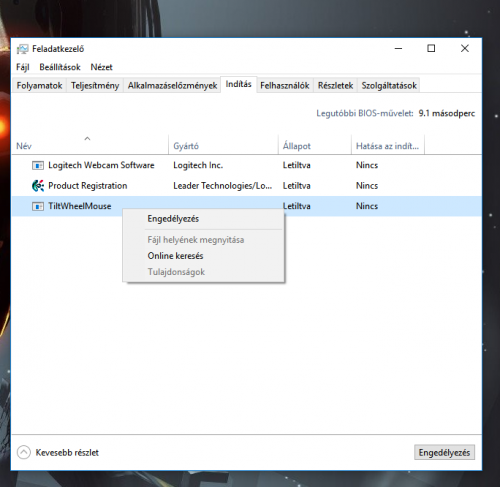500x487 pixels.
Task: Sort by the Állapot column header
Action: click(315, 145)
